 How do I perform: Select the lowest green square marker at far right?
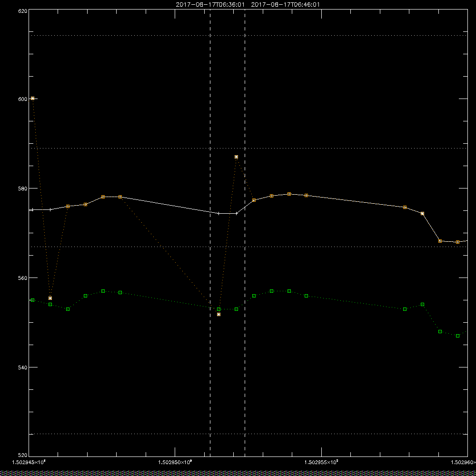click(457, 336)
